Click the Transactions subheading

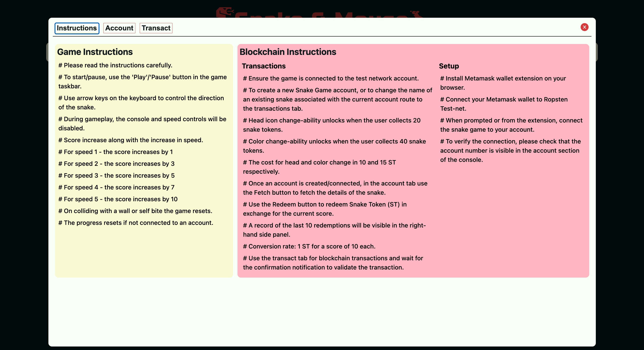click(264, 66)
